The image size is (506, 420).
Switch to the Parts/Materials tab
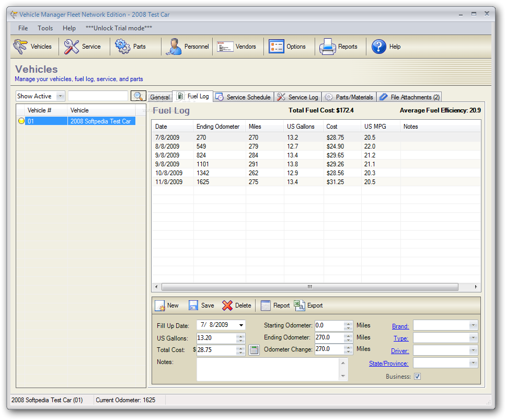349,97
